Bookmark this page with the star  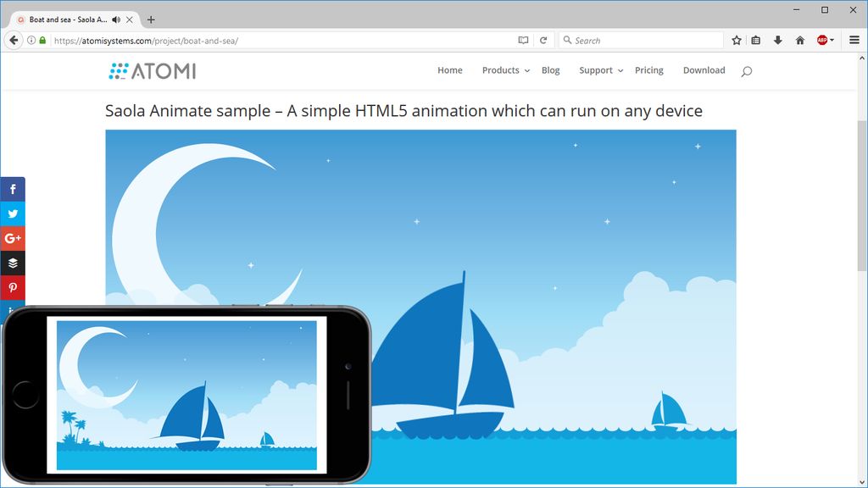pos(736,40)
